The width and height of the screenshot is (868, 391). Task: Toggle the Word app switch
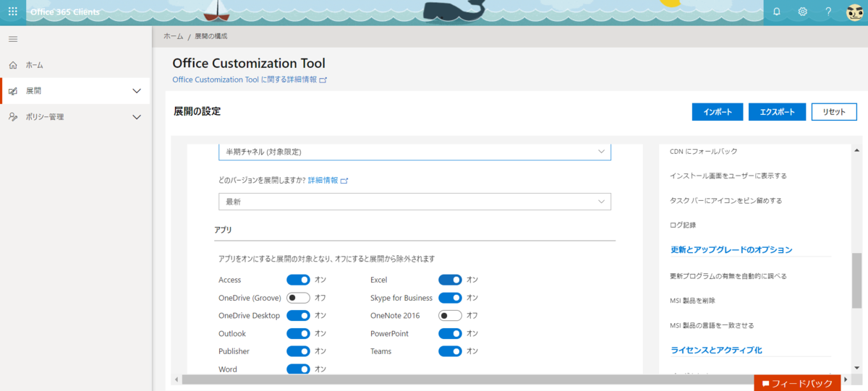[298, 369]
